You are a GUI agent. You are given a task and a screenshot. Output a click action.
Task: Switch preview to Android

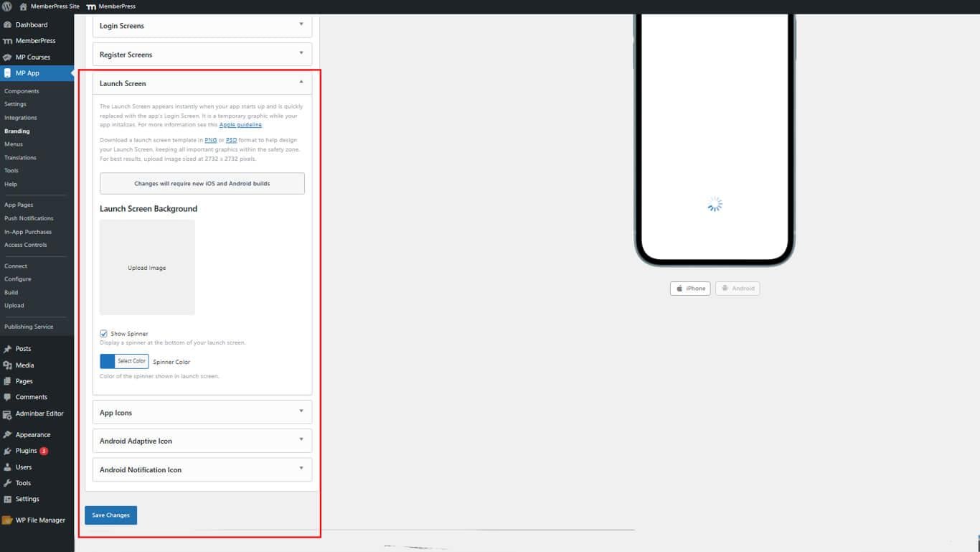tap(738, 289)
